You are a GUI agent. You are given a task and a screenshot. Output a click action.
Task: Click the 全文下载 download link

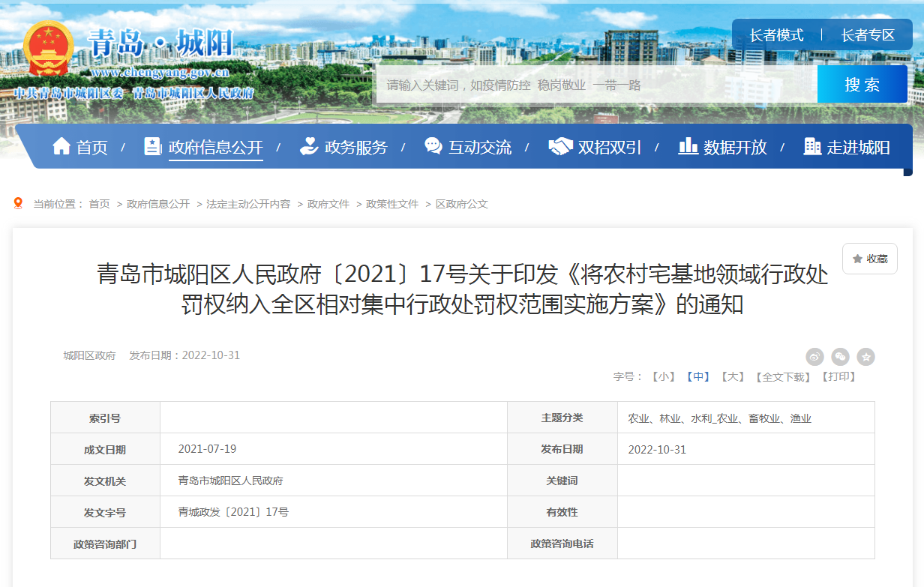(783, 376)
